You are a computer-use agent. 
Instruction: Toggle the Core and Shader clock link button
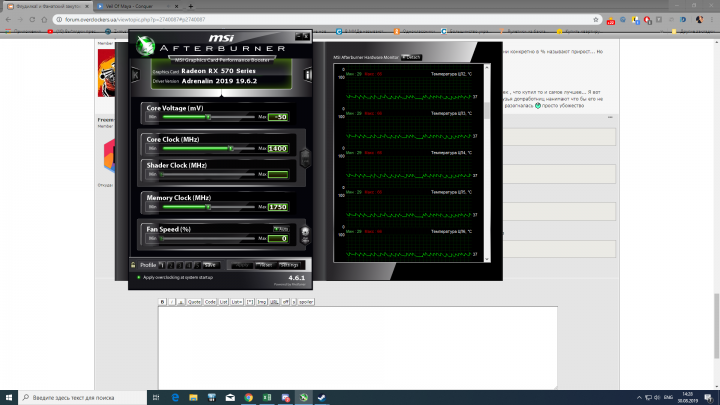(305, 158)
